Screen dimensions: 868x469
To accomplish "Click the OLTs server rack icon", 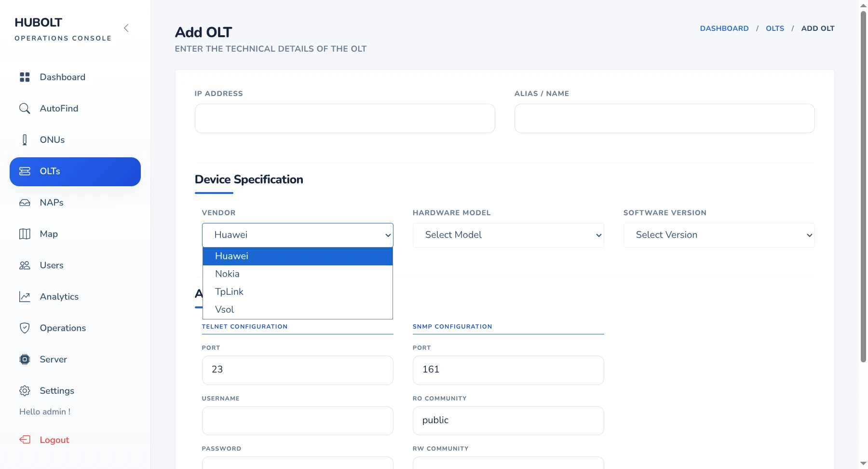I will click(25, 171).
